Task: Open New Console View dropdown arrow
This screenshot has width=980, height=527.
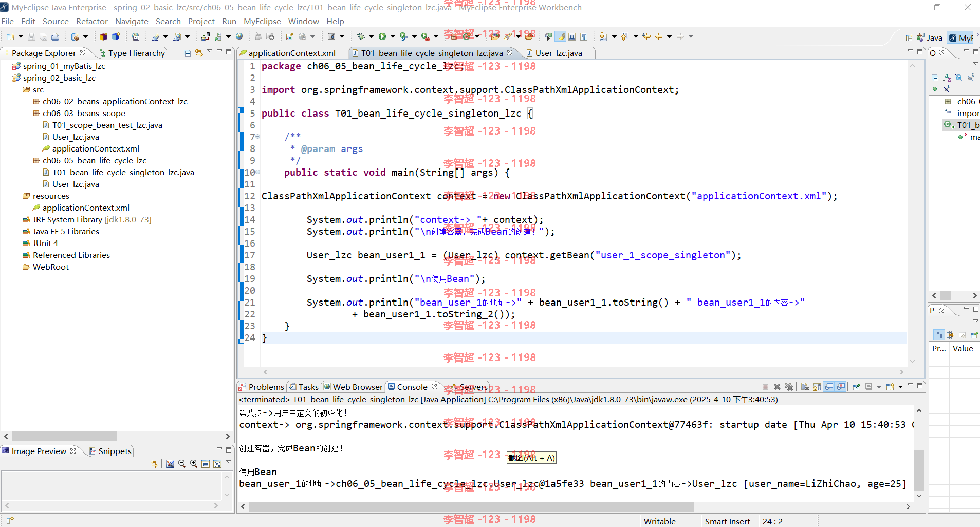Action: click(x=900, y=387)
